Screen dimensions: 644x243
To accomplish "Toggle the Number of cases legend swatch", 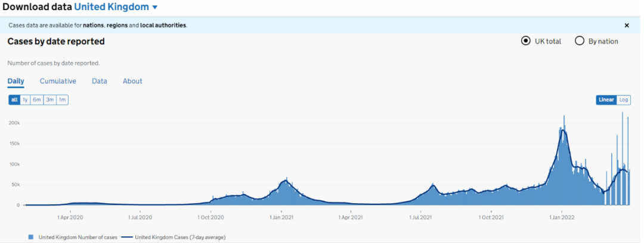I will click(x=31, y=237).
